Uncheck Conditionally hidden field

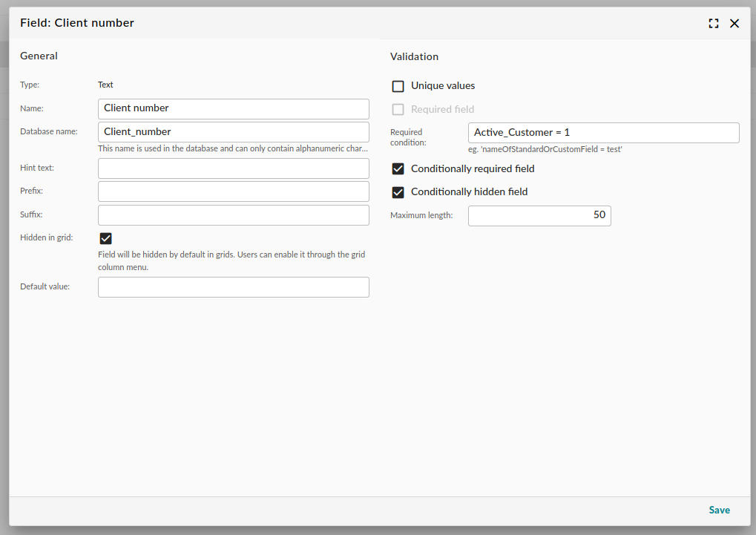pyautogui.click(x=398, y=192)
